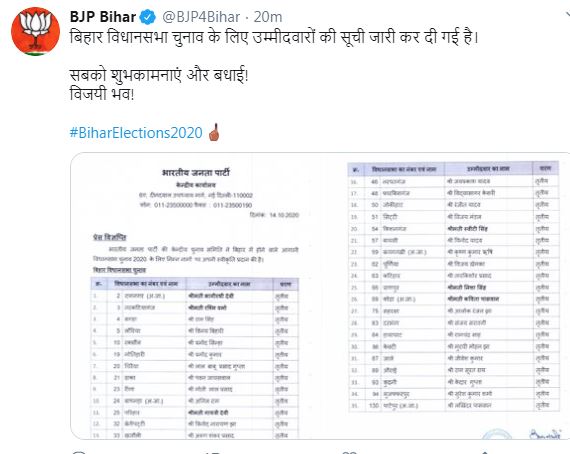Click the blue verified badge next to BJP Bihar
570x454 pixels.
click(148, 17)
